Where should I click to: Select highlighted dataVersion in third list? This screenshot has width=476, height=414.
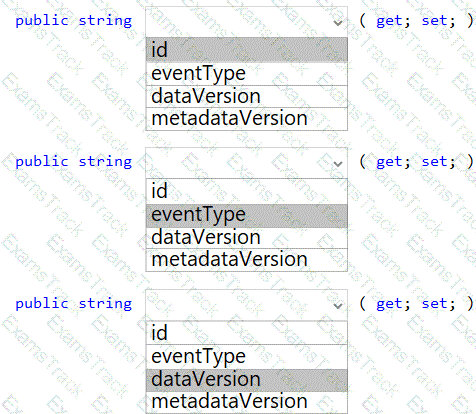(247, 380)
